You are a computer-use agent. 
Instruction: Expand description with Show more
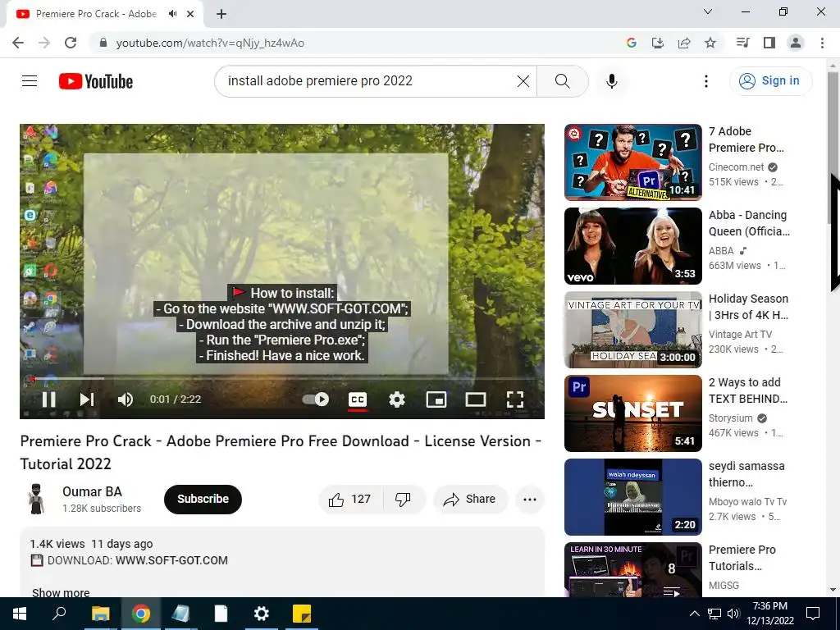(61, 592)
